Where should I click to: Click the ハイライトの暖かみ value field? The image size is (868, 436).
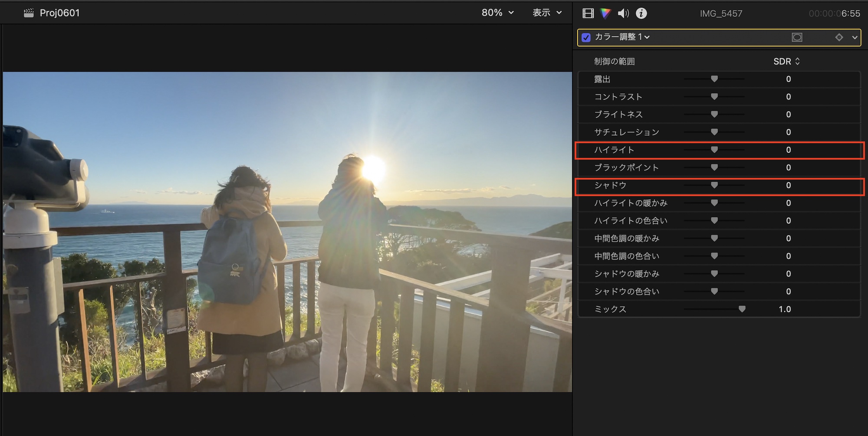pyautogui.click(x=788, y=203)
